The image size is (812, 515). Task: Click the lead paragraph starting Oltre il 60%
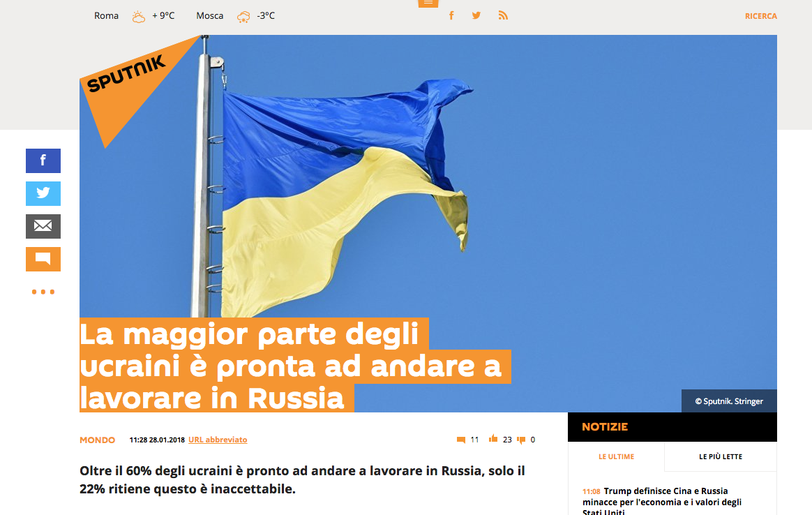(303, 480)
